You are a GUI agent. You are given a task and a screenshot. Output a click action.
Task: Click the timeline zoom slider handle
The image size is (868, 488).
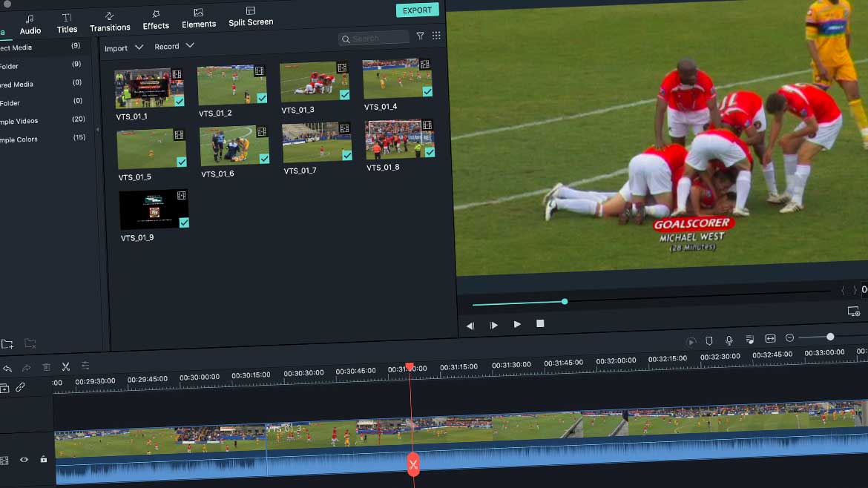(x=830, y=337)
